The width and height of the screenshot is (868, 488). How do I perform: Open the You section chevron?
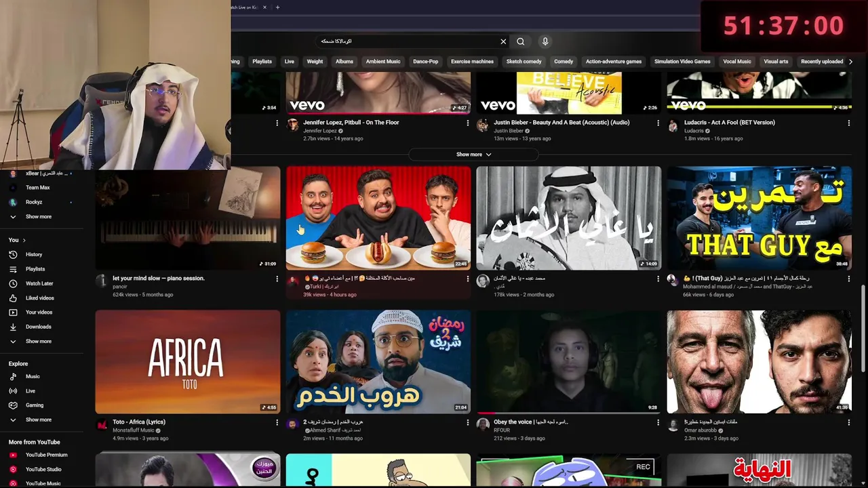click(24, 240)
